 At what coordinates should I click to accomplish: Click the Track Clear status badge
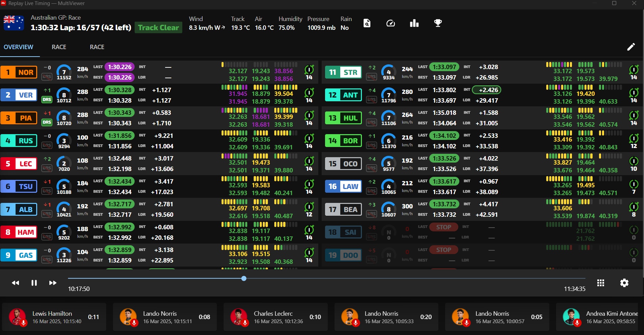pyautogui.click(x=158, y=28)
